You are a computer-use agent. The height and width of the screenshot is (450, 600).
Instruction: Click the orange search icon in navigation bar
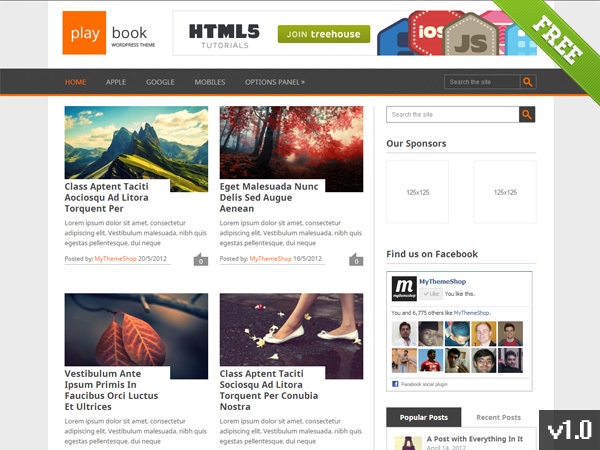[528, 82]
